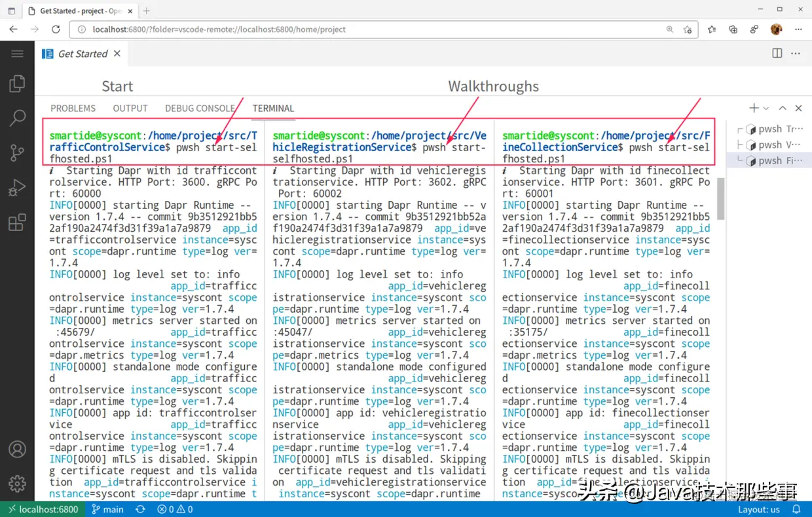This screenshot has height=517, width=812.
Task: Switch to the DEBUG CONSOLE tab
Action: (x=200, y=109)
